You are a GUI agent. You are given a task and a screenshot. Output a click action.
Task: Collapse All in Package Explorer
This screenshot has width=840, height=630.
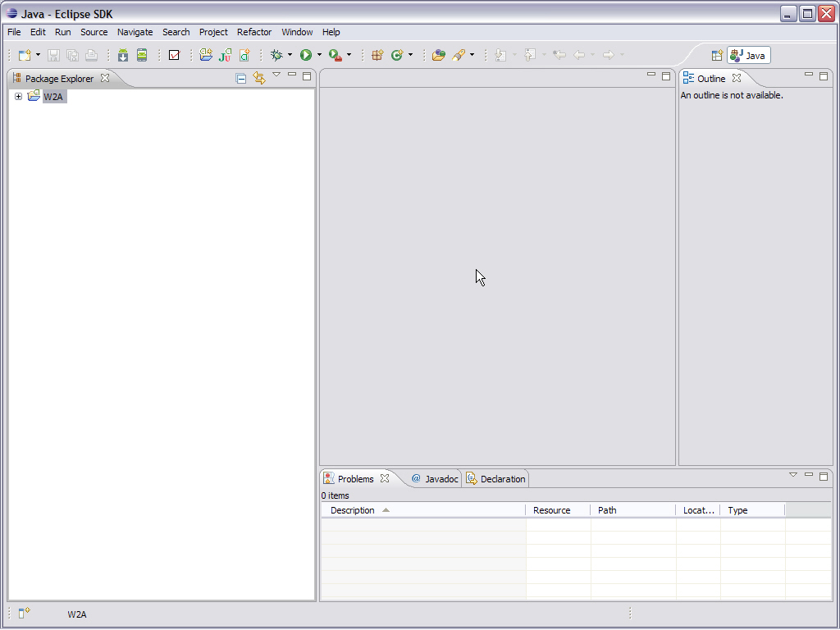241,79
